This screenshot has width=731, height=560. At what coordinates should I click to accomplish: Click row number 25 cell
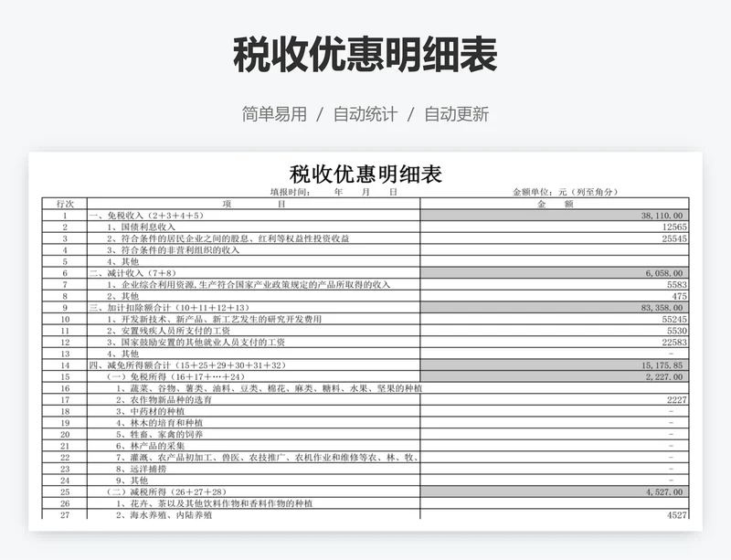coord(65,491)
